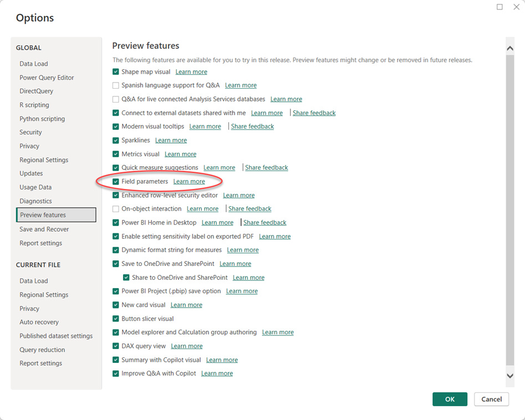Open Usage Data options
Image resolution: width=525 pixels, height=420 pixels.
(x=35, y=187)
